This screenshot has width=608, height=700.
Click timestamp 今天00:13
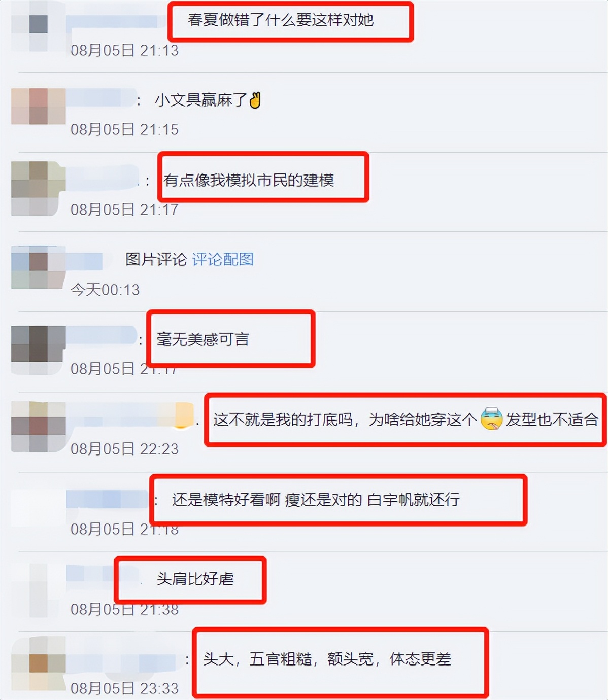click(105, 290)
